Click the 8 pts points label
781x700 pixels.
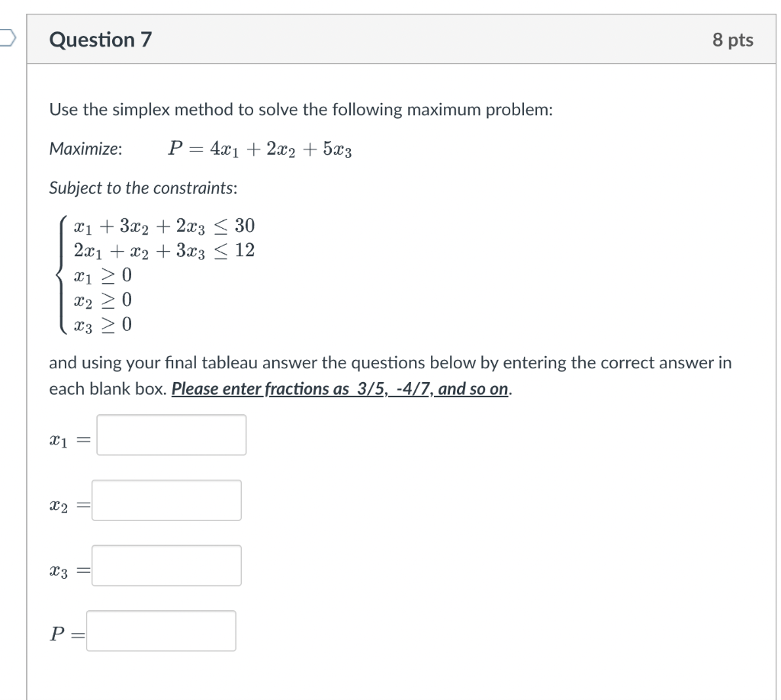tap(732, 40)
